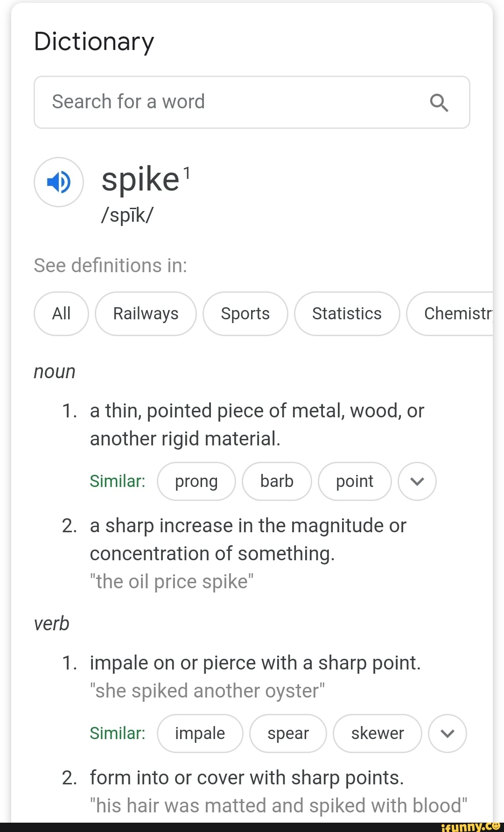
Task: Open the synonym prong
Action: click(196, 481)
